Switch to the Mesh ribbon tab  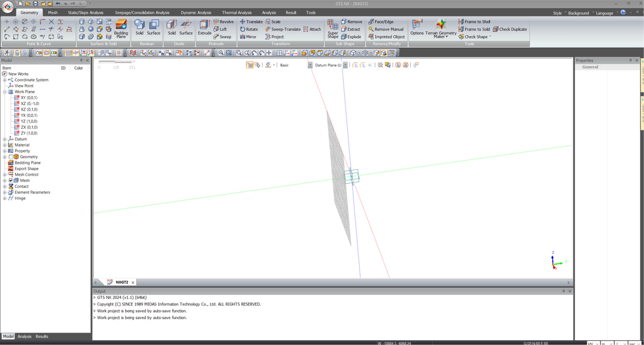click(53, 13)
